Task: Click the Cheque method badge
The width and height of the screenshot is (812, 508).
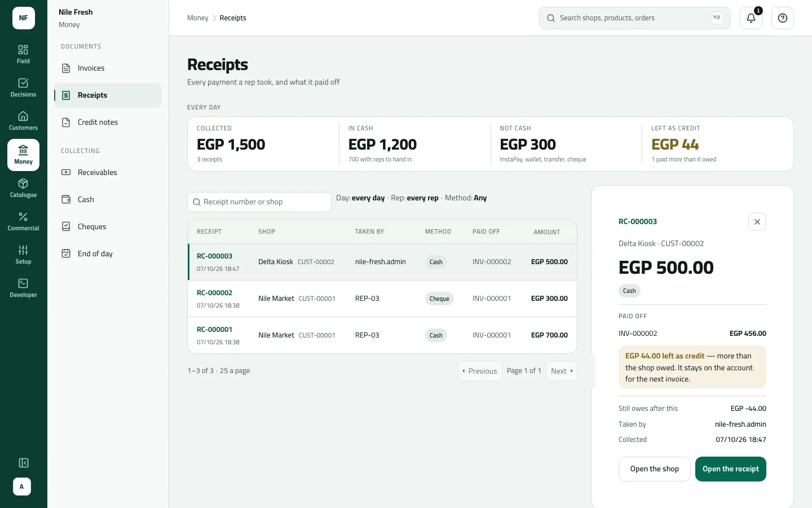Action: click(439, 299)
